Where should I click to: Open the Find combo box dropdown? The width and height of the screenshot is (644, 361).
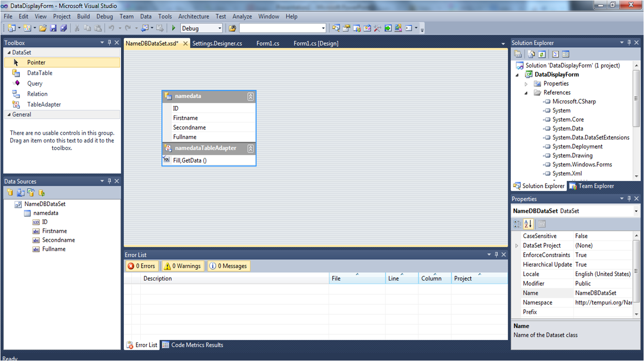pos(323,28)
